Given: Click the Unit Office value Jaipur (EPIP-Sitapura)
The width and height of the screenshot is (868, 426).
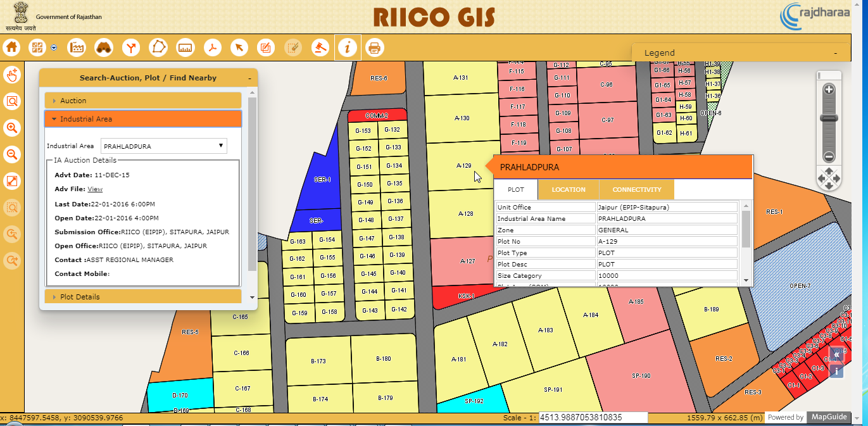Looking at the screenshot, I should [x=667, y=207].
